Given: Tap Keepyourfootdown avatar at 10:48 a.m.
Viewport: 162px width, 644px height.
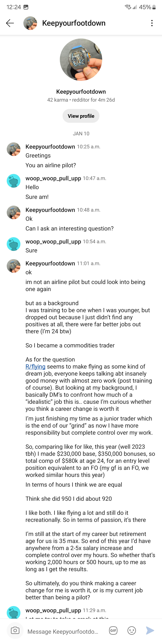Looking at the screenshot, I should 13,213.
